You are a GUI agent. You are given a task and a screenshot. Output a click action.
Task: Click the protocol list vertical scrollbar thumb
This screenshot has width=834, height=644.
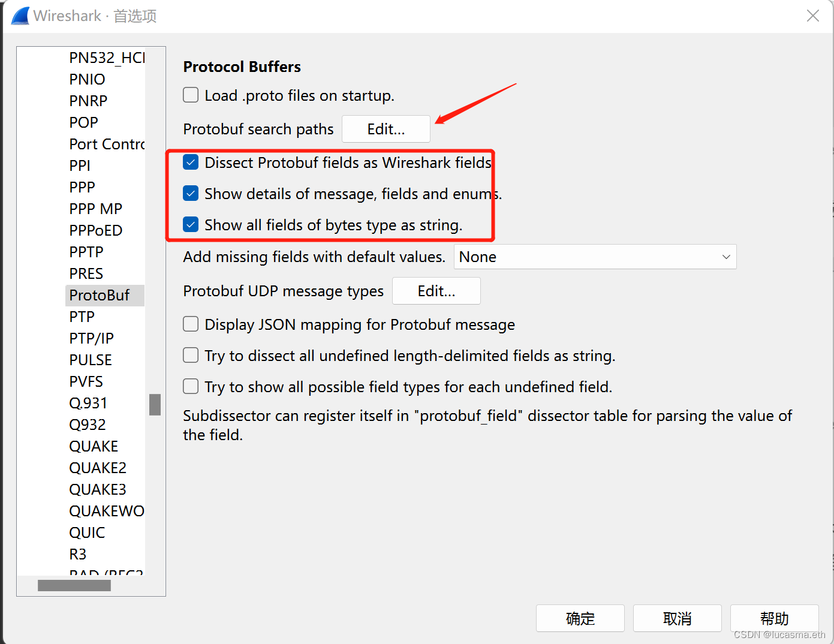click(x=155, y=405)
